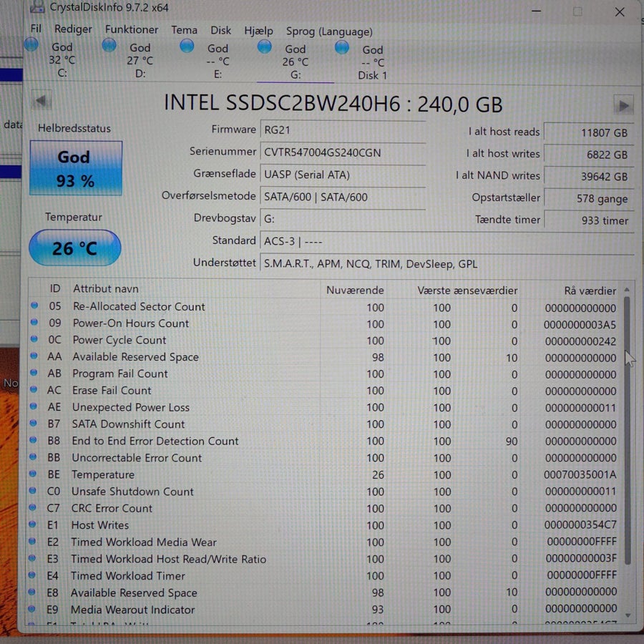Click the 26 °C temperature button
644x644 pixels.
[74, 248]
